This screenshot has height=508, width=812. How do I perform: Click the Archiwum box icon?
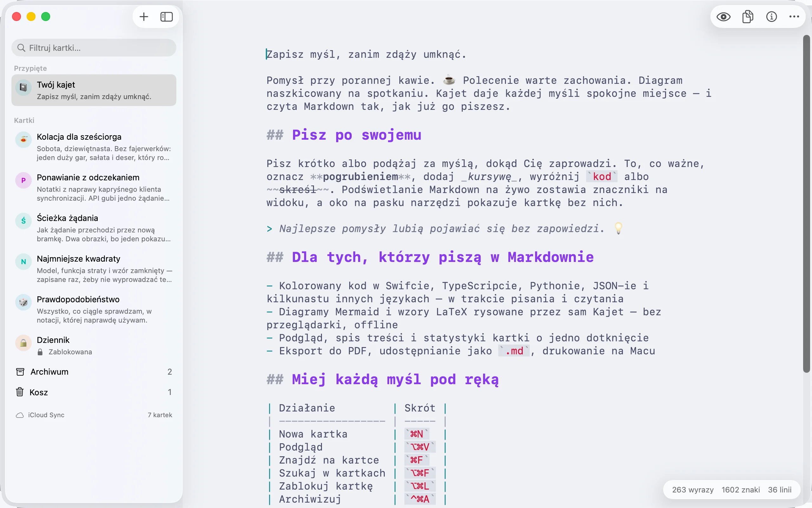tap(20, 371)
